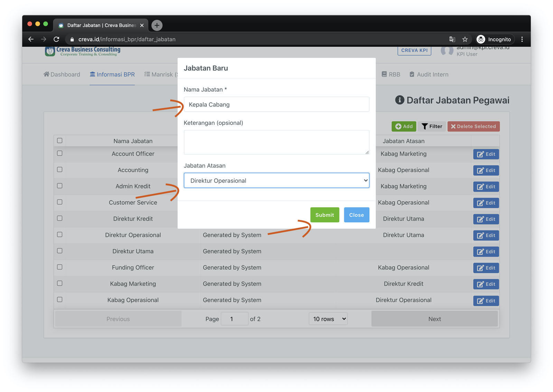553x392 pixels.
Task: Edit the Kabag Operasional row
Action: (x=486, y=301)
